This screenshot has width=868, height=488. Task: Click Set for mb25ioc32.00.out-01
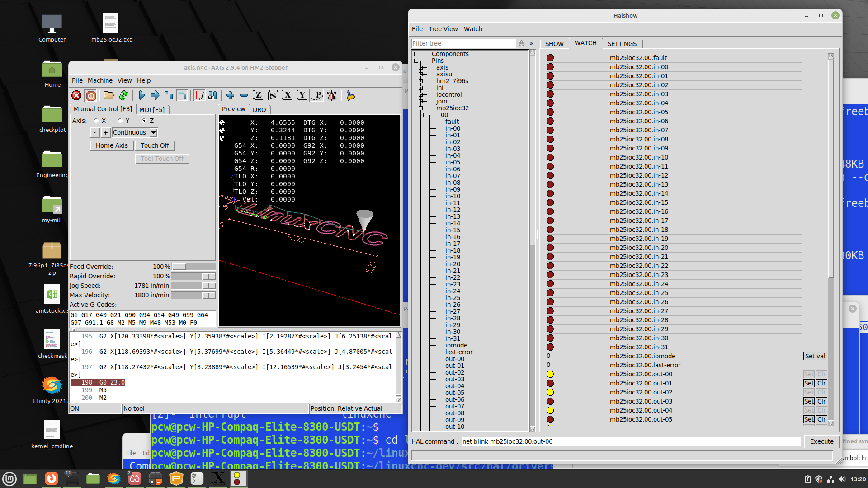coord(809,383)
